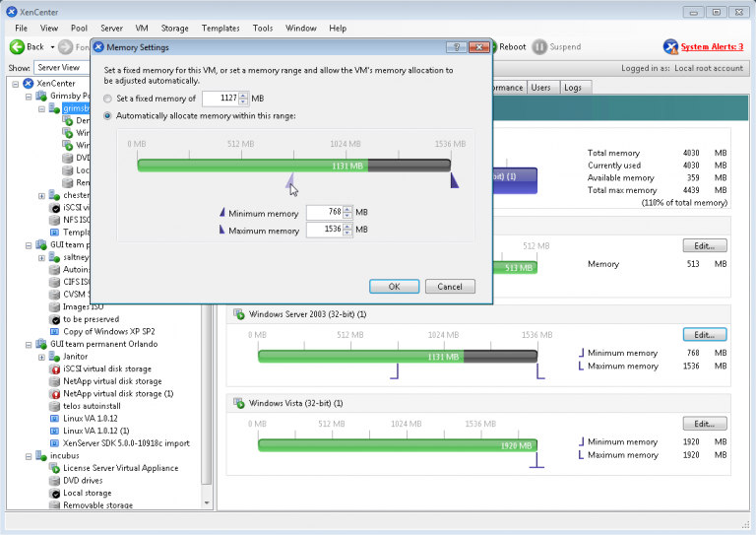756x535 pixels.
Task: Click the DVD drives icon under incubus
Action: click(55, 481)
